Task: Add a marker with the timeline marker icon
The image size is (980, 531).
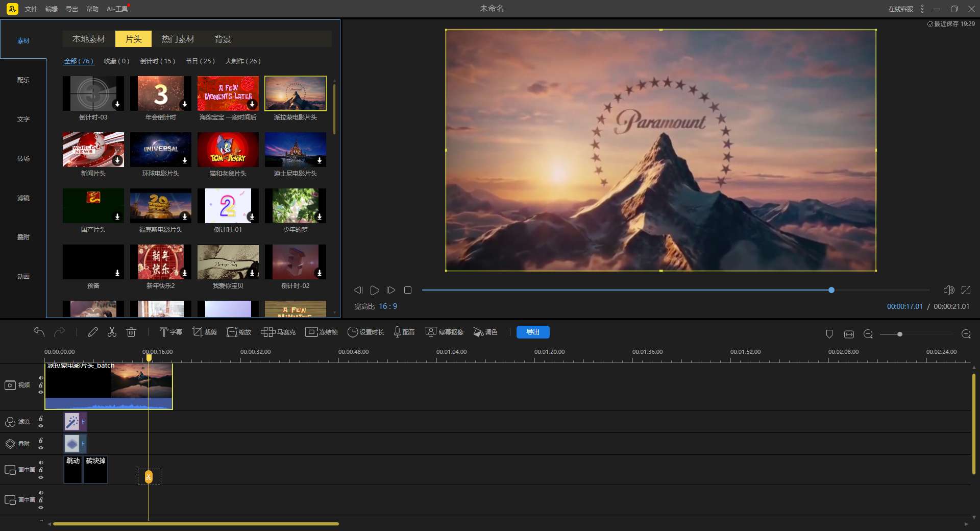Action: point(829,334)
